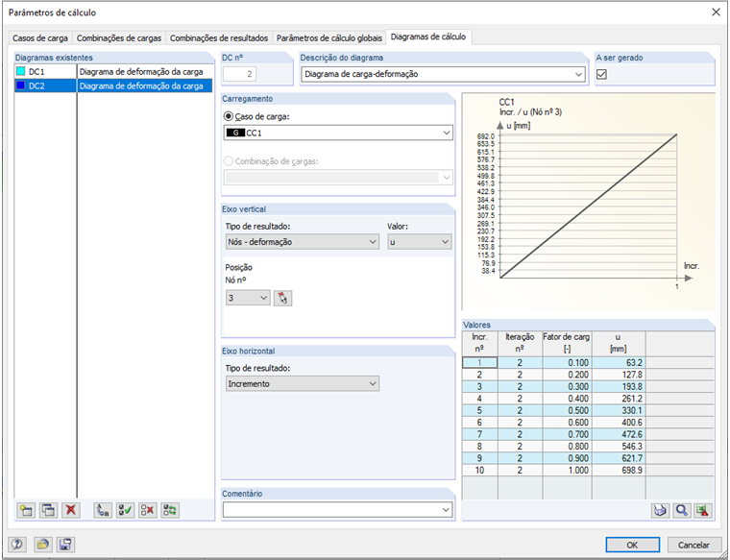Click value 63.2 in the u column
This screenshot has width=730, height=560.
pyautogui.click(x=619, y=363)
